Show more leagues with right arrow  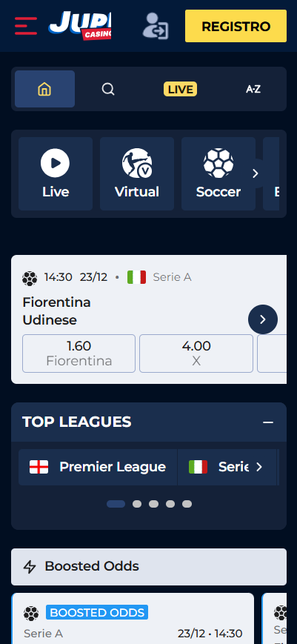coord(258,467)
